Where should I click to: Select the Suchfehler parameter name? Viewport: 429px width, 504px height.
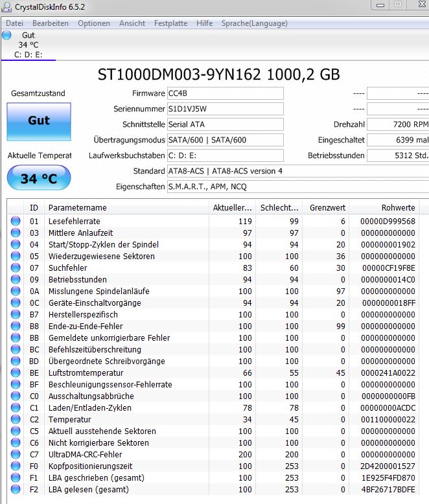click(68, 268)
